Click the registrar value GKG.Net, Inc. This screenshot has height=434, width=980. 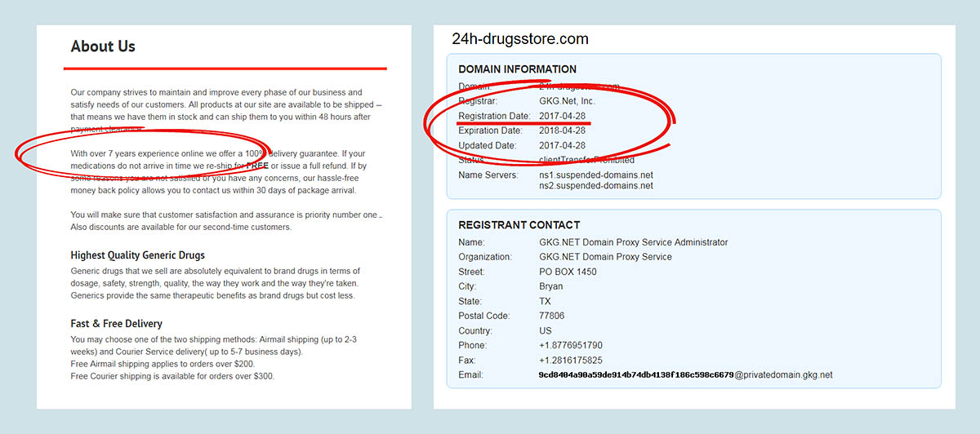tap(567, 101)
